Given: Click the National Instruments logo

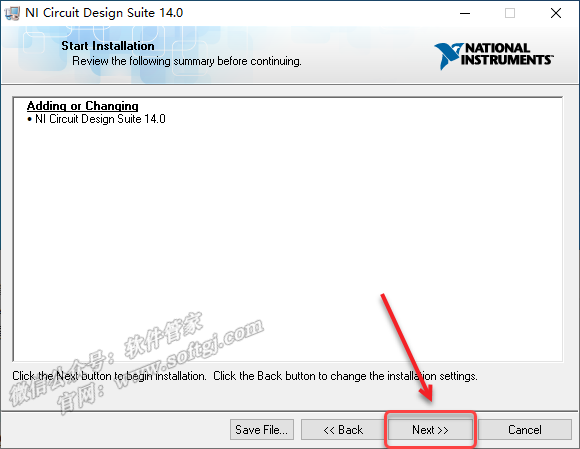Looking at the screenshot, I should (x=494, y=55).
